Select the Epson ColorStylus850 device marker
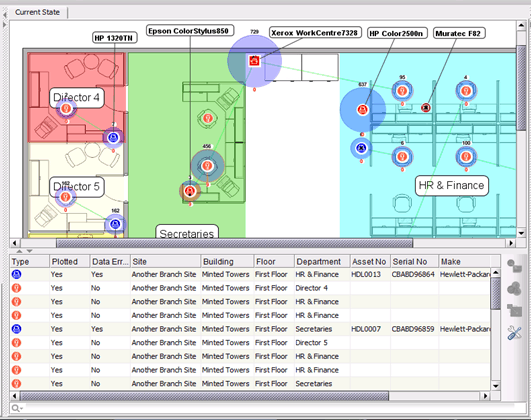531x420 pixels. click(x=190, y=191)
